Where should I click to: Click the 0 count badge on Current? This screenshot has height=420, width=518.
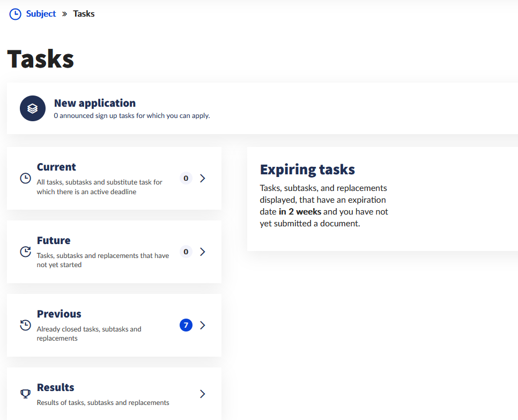186,178
